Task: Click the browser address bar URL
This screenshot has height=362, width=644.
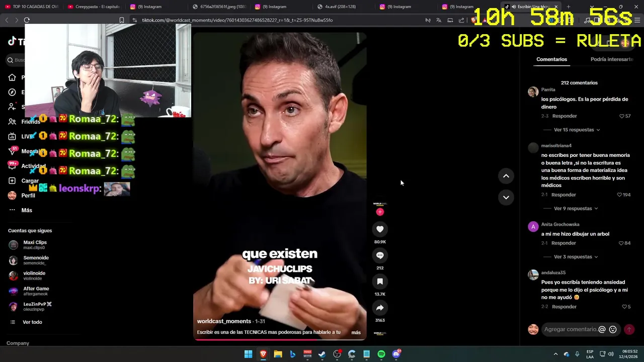Action: [237, 20]
